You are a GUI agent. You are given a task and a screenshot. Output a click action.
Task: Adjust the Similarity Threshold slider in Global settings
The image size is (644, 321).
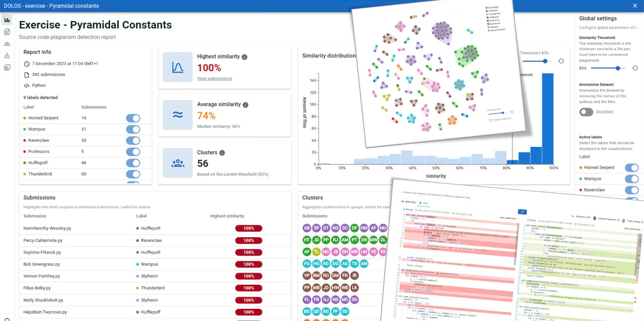coord(618,68)
